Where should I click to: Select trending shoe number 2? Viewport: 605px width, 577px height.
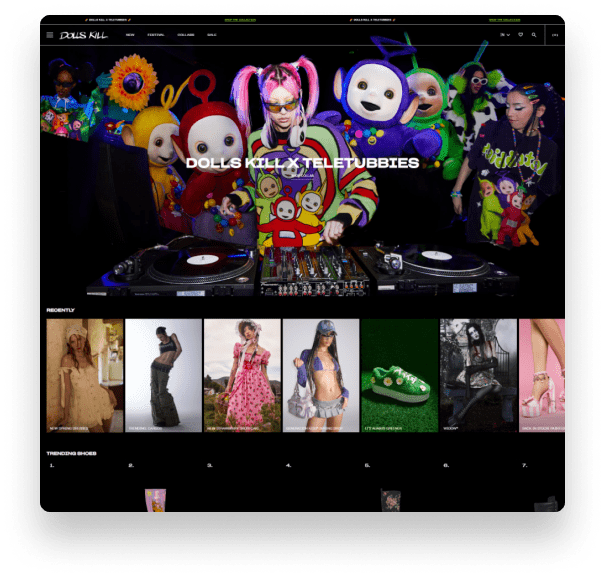coord(155,500)
